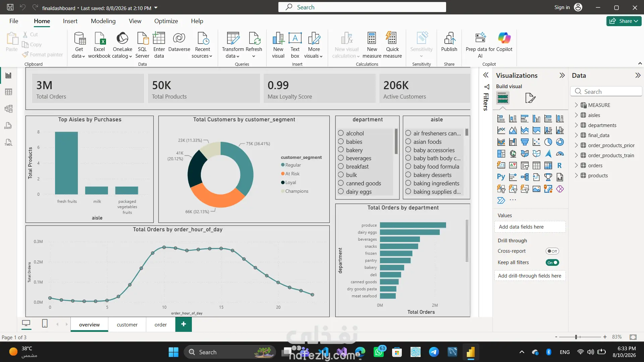Select the donut chart visualization icon
The height and width of the screenshot is (362, 644).
tap(560, 142)
